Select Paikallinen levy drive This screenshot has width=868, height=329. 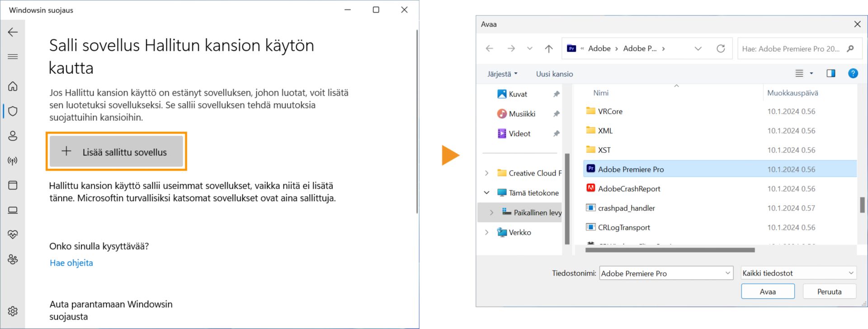532,212
